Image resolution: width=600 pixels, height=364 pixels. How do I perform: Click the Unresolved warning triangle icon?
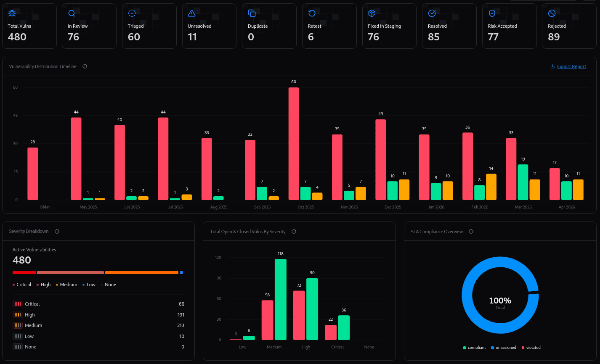pos(192,13)
